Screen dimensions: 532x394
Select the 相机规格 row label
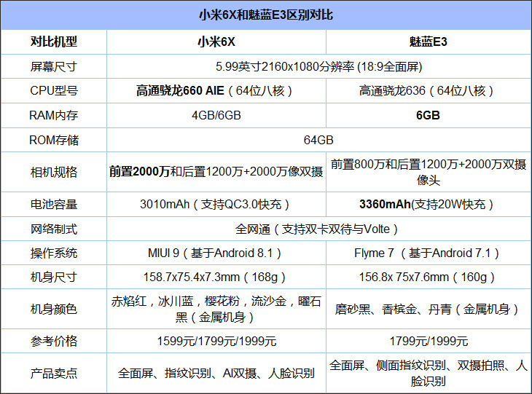(x=54, y=172)
